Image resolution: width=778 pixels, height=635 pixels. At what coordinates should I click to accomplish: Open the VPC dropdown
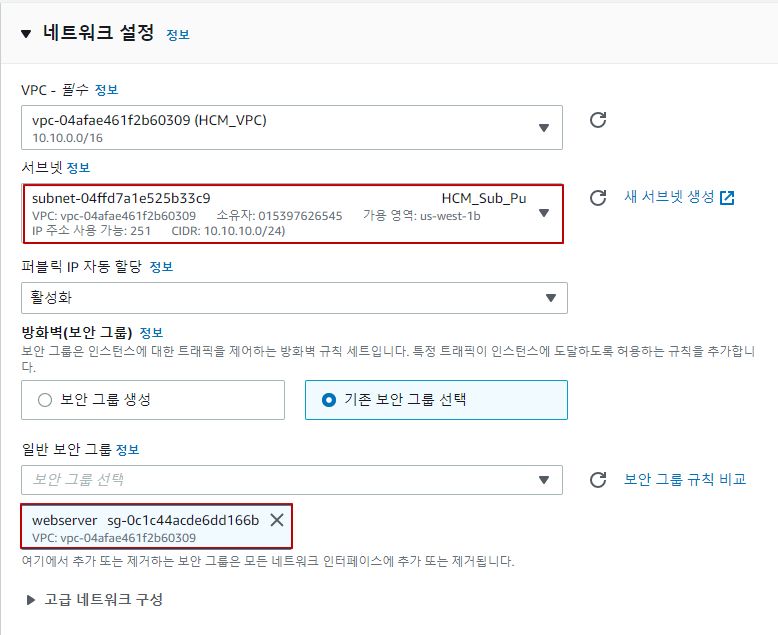point(292,127)
